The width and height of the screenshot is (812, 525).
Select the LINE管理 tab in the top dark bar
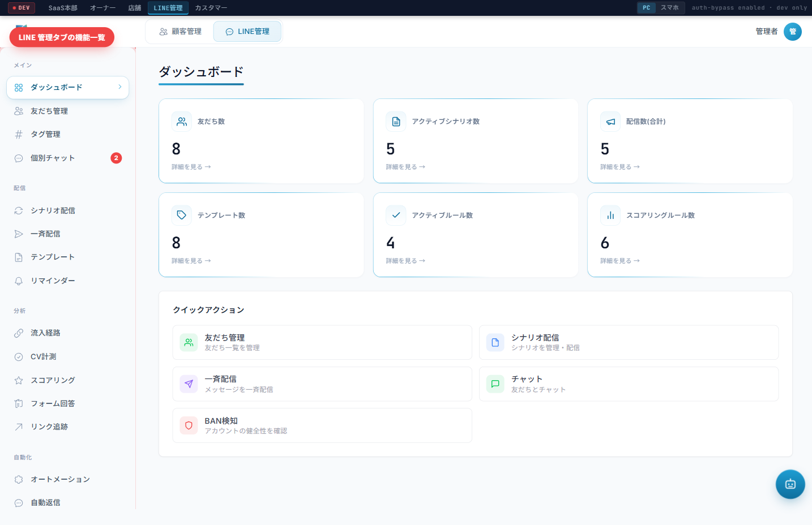pyautogui.click(x=168, y=8)
